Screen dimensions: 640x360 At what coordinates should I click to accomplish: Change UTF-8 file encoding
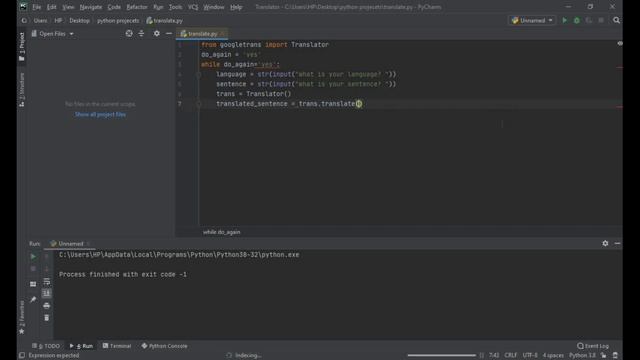pyautogui.click(x=530, y=356)
